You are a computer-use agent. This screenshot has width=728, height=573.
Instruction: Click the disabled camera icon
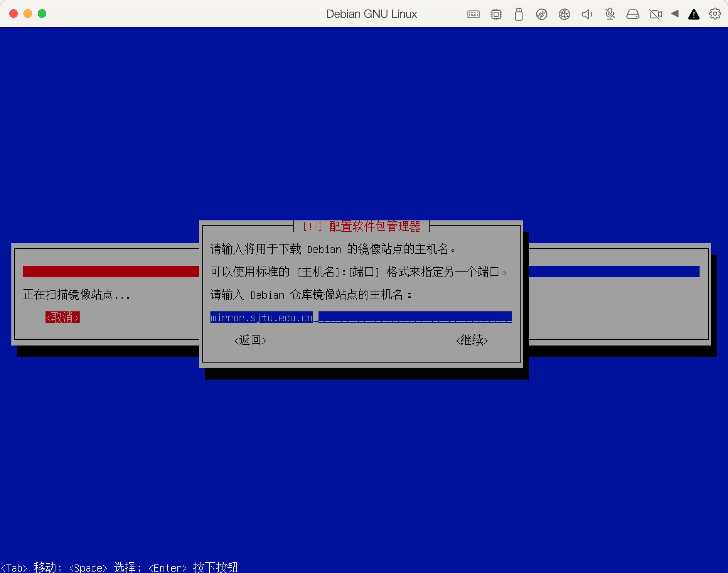[x=655, y=14]
